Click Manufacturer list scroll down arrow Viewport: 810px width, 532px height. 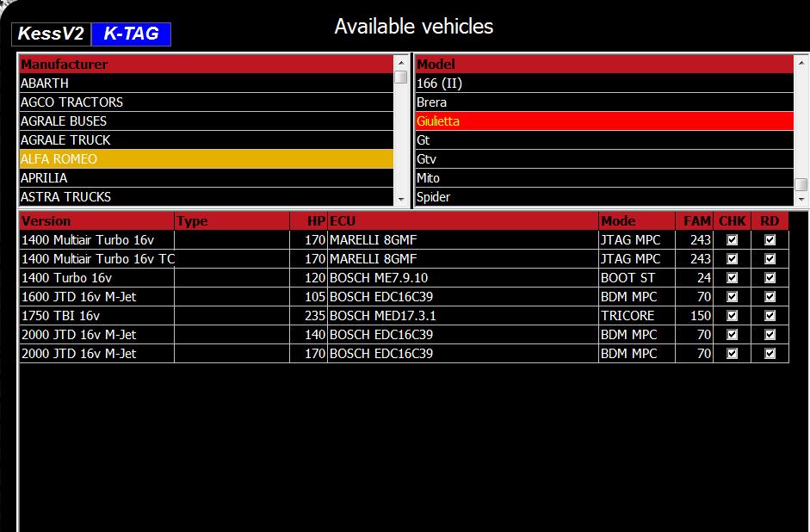pyautogui.click(x=401, y=199)
